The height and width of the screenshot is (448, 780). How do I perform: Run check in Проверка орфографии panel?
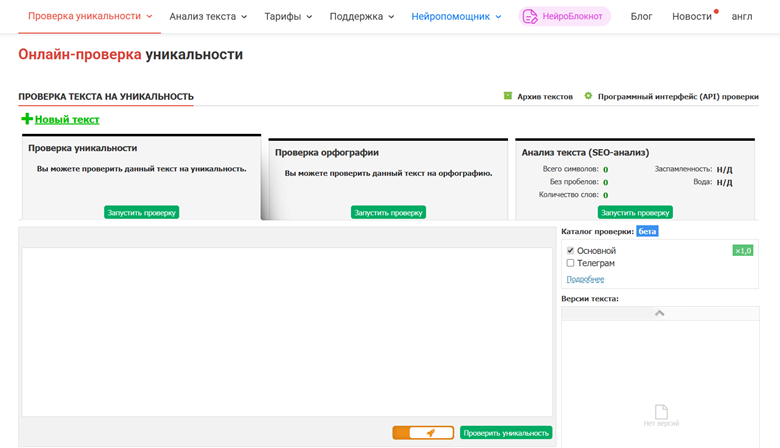click(x=388, y=212)
